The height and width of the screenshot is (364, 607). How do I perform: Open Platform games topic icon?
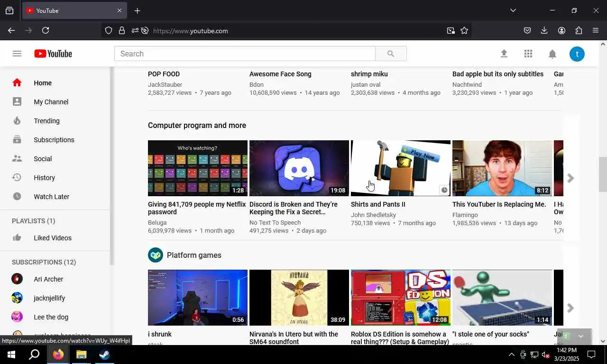pyautogui.click(x=156, y=255)
